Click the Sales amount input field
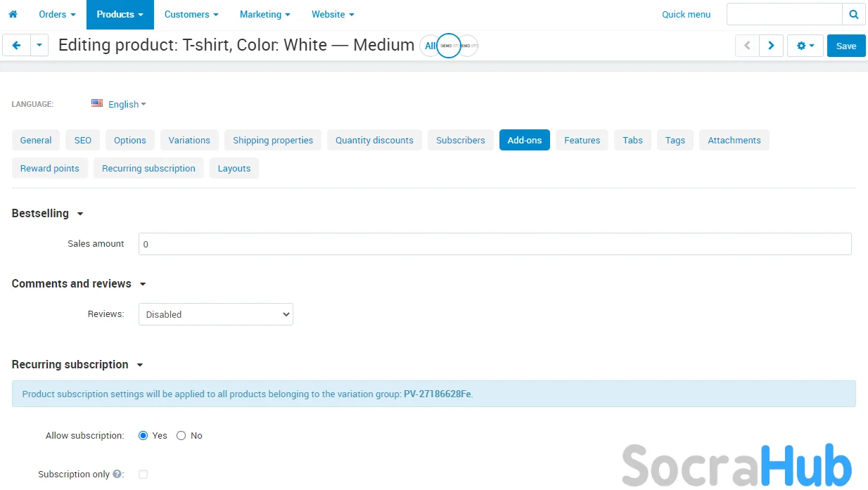 [494, 244]
